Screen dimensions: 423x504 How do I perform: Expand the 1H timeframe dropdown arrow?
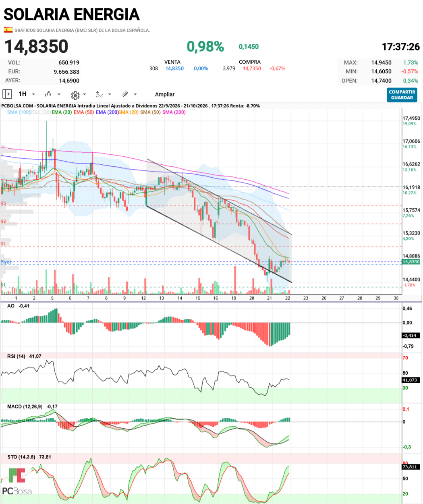point(33,94)
